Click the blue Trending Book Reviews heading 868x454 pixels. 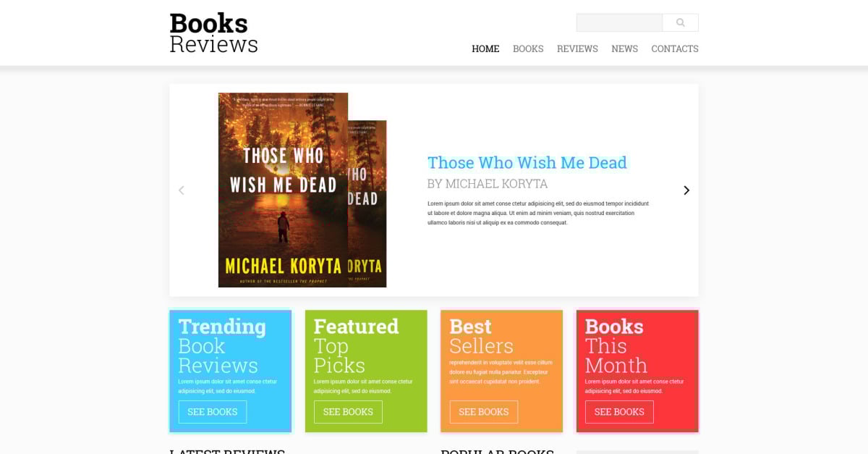pos(222,345)
